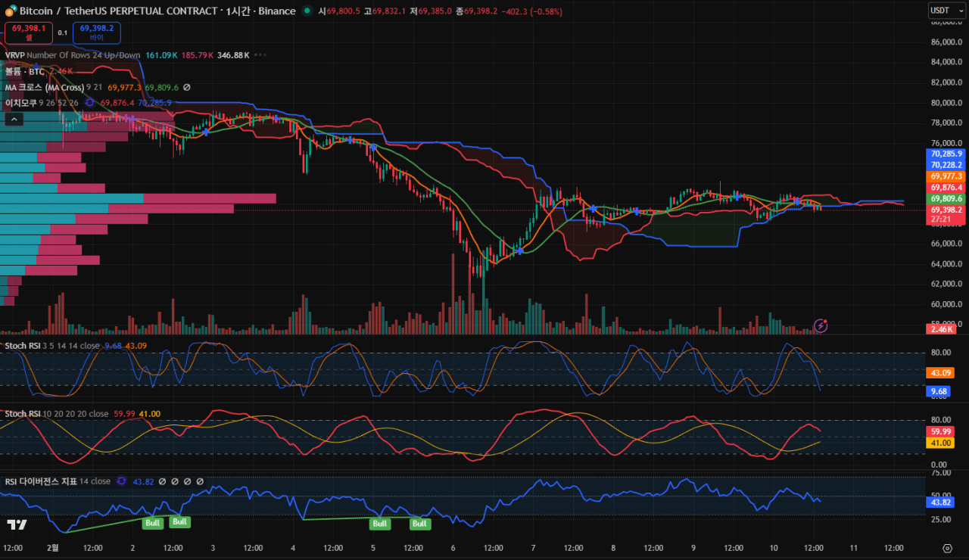
Task: Click the Ichimoku purple refresh icon
Action: click(89, 102)
